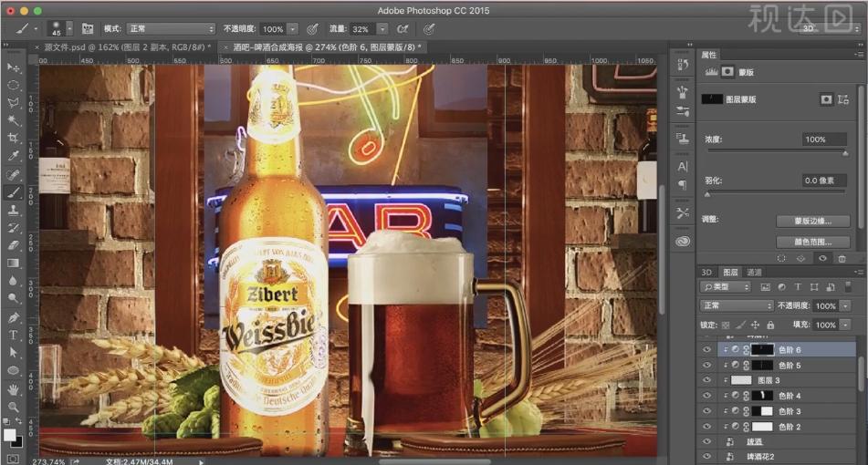This screenshot has height=465, width=868.
Task: Switch to the 3D panel tab
Action: pos(706,272)
